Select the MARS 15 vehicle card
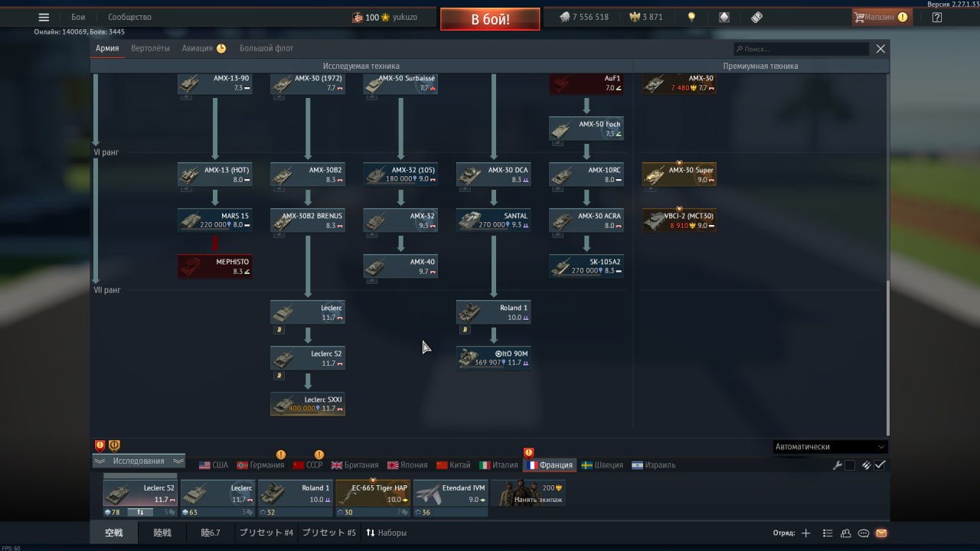 pos(215,220)
